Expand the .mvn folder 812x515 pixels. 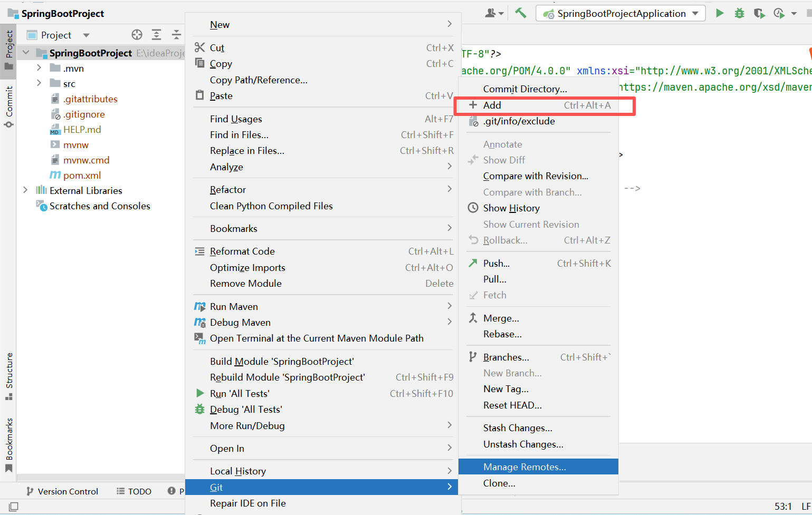39,68
